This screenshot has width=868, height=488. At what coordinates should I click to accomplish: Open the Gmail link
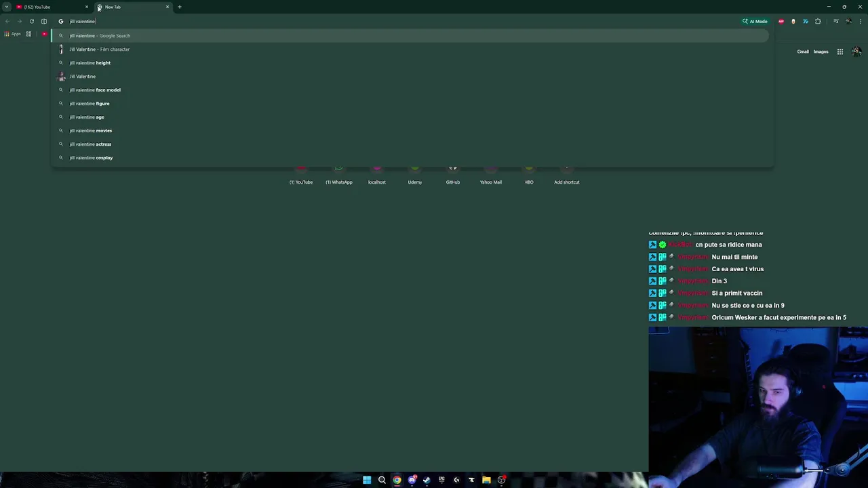803,52
